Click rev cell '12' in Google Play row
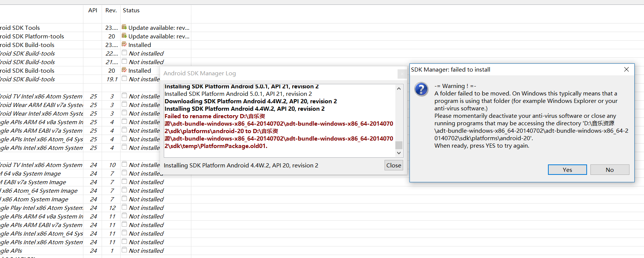Viewport: 644px width, 258px height. coord(112,208)
